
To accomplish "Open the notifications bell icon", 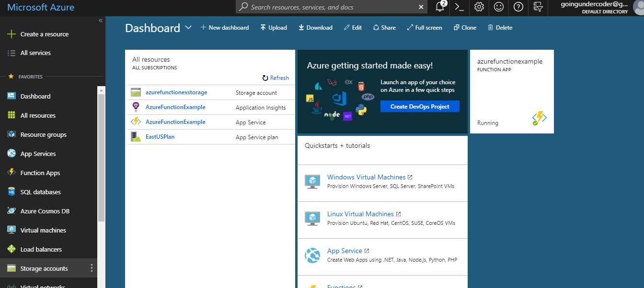I will 439,8.
